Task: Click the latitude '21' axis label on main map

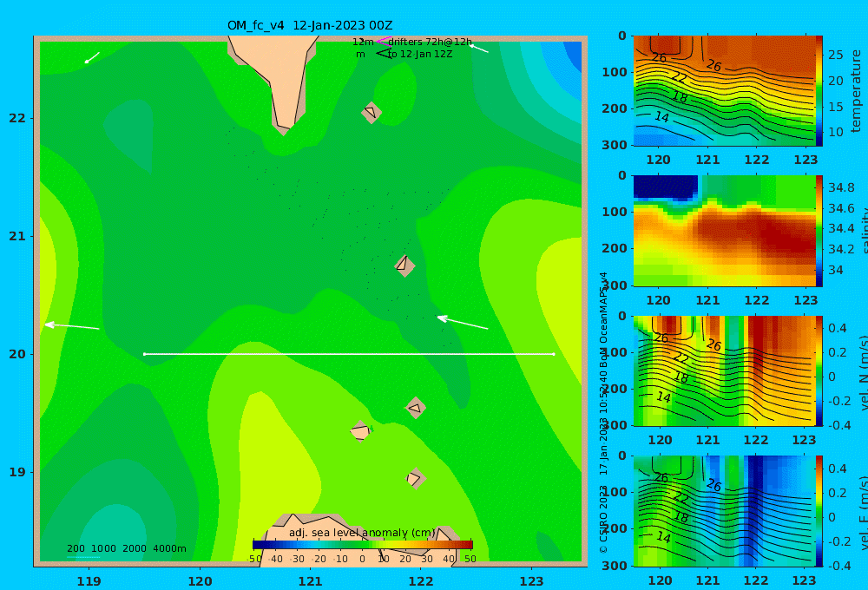Action: (17, 236)
